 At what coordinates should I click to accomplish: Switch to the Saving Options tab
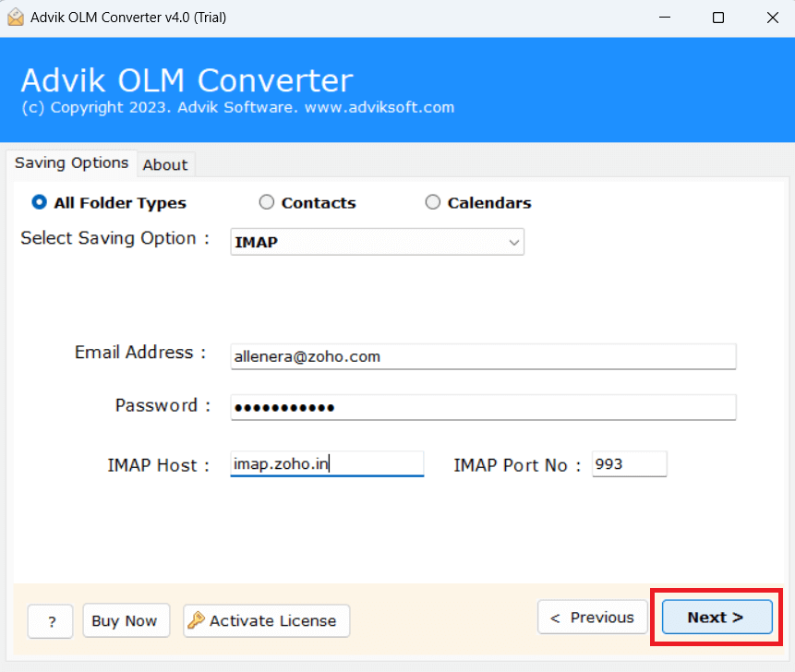point(71,163)
